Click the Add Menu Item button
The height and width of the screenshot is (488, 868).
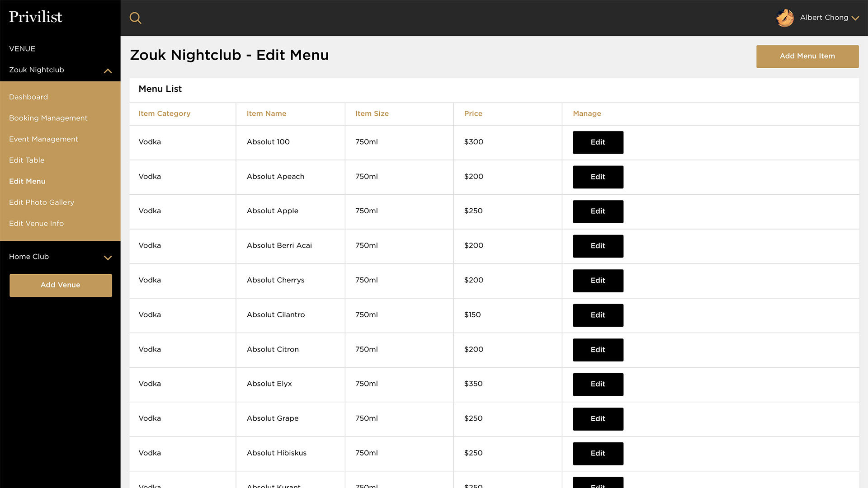[x=807, y=56]
